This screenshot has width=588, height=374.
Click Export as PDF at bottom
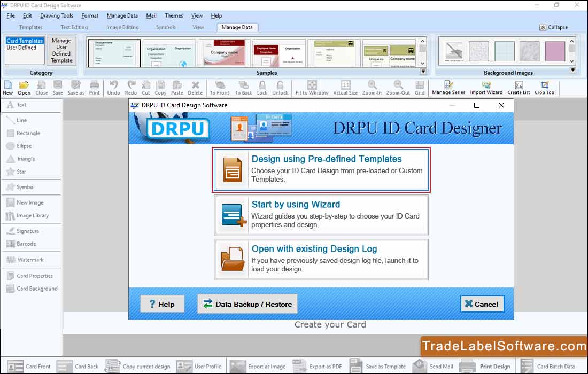pos(317,366)
